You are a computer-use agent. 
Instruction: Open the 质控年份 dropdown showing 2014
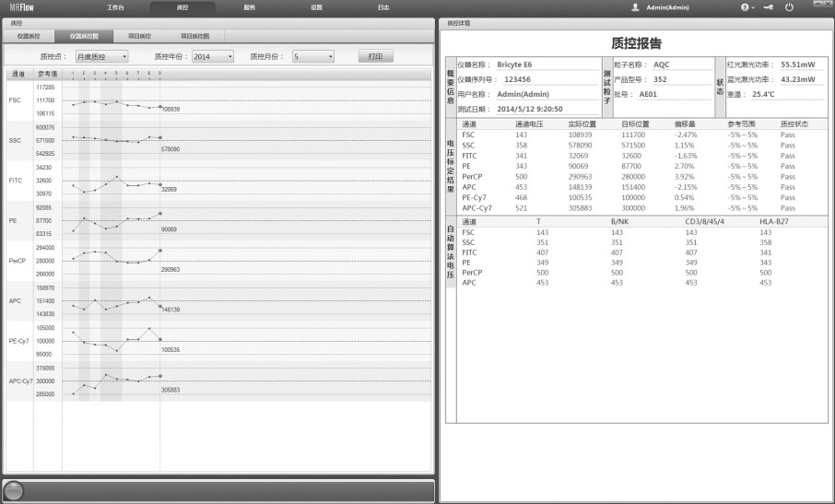click(213, 56)
